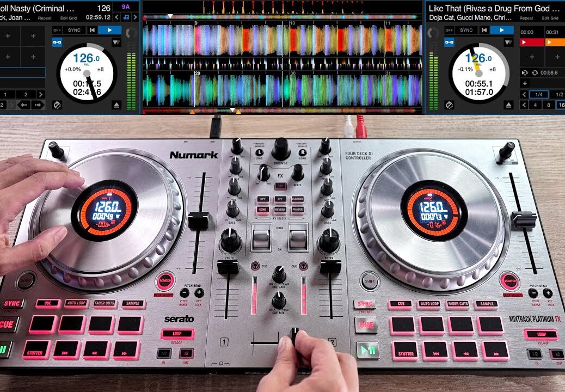The image size is (565, 392).
Task: Select the 1/4 loop size on right deck
Action: point(539,94)
